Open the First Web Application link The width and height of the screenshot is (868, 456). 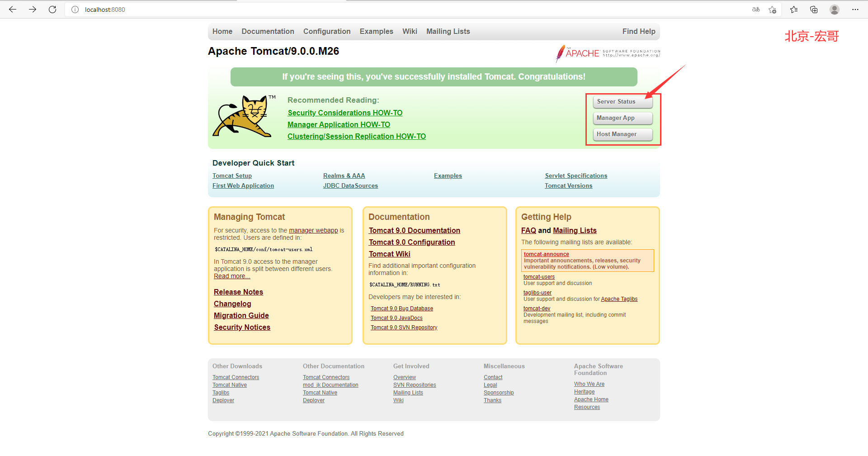point(243,186)
